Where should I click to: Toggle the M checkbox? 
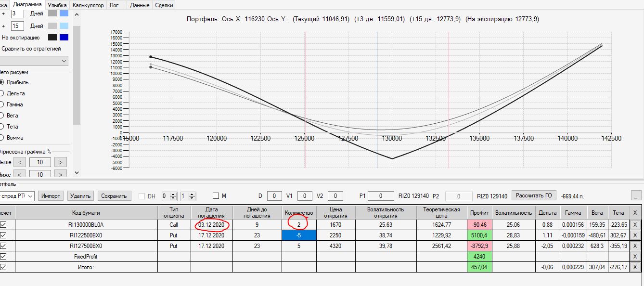[216, 196]
